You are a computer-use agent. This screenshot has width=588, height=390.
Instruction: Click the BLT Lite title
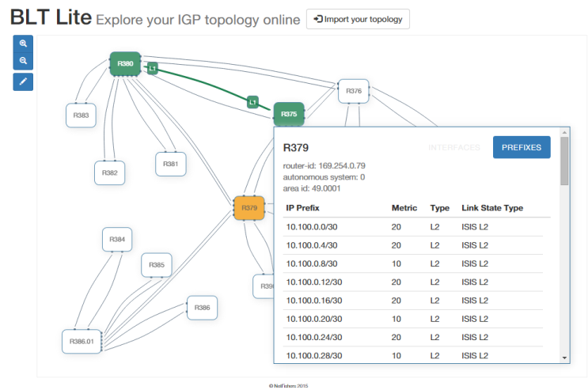[x=51, y=17]
